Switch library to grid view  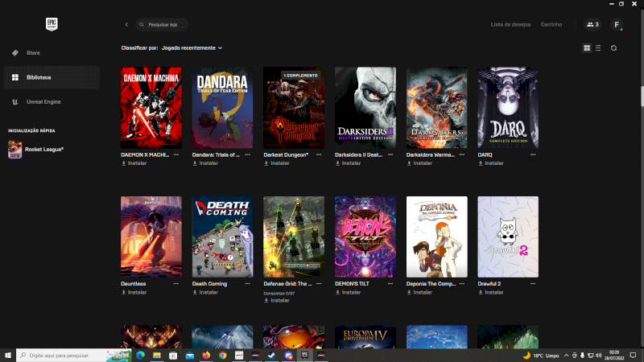tap(587, 48)
